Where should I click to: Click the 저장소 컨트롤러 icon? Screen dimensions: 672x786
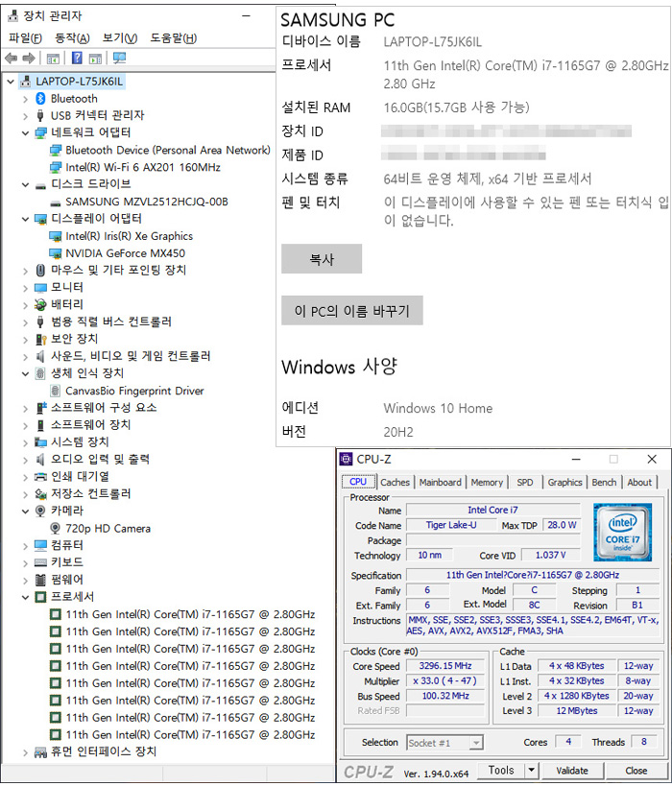tap(40, 494)
